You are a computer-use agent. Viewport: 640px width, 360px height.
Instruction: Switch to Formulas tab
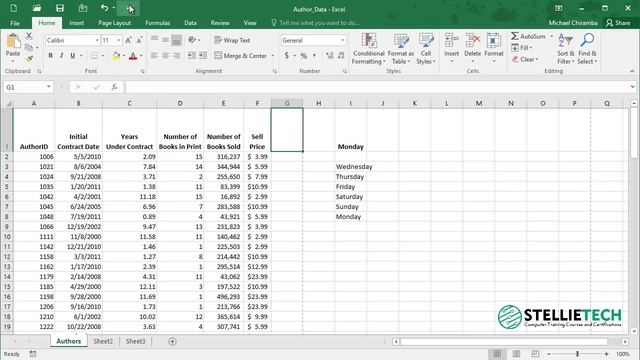[x=158, y=23]
